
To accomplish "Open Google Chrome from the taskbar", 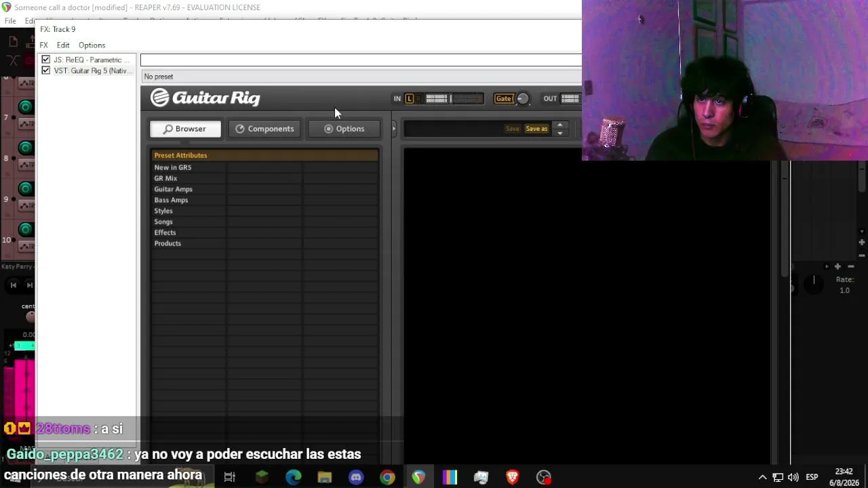I will pos(387,477).
